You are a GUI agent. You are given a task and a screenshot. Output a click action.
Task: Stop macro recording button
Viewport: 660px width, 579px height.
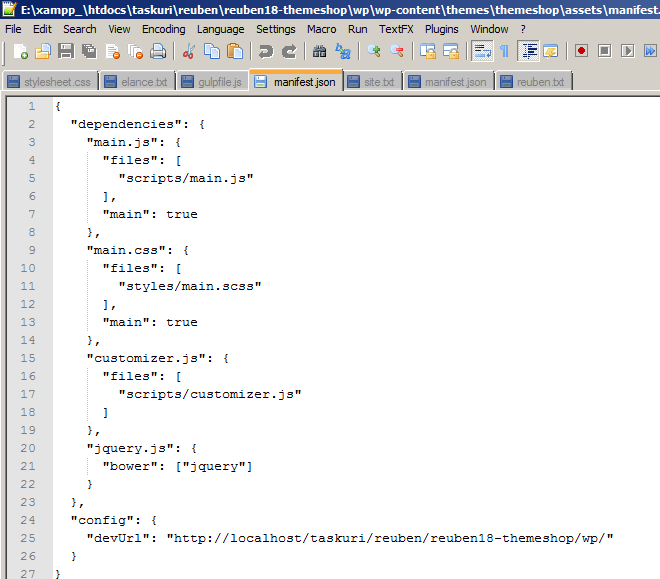click(x=604, y=51)
